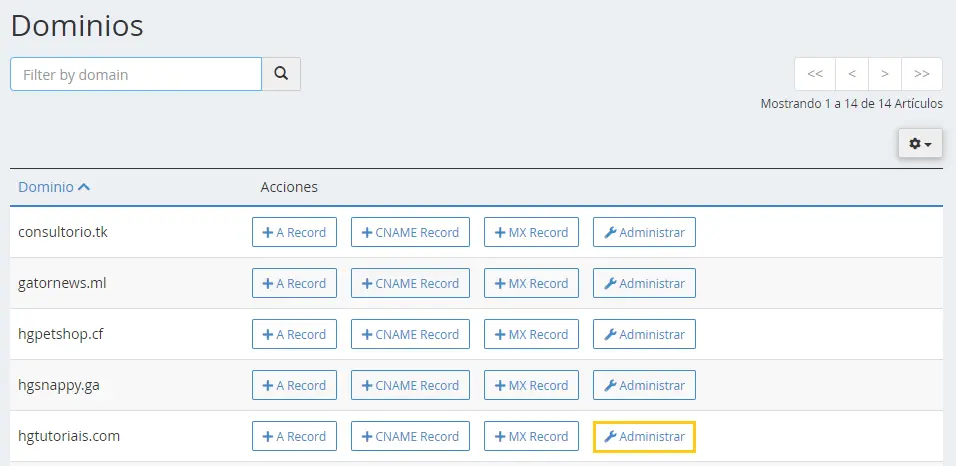Click the Dominios page heading
This screenshot has width=956, height=466.
(77, 26)
